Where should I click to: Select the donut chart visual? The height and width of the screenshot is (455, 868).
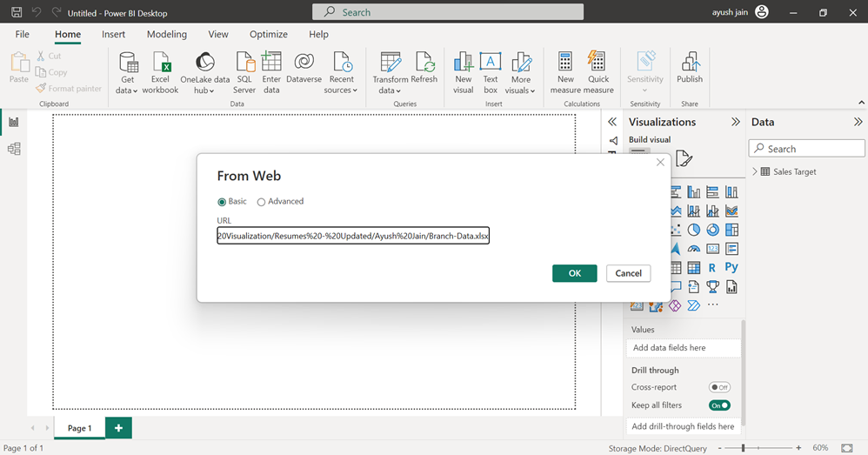coord(712,230)
